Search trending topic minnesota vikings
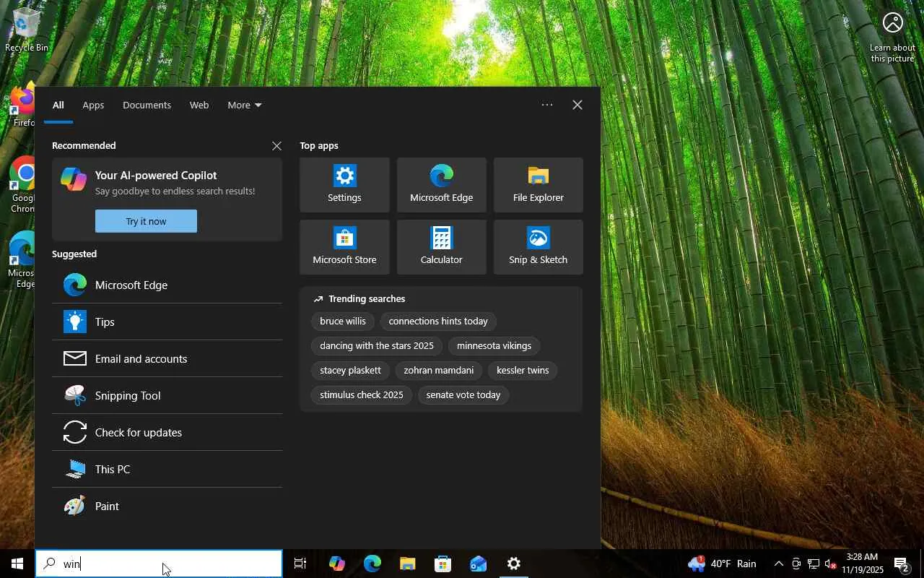 point(494,345)
